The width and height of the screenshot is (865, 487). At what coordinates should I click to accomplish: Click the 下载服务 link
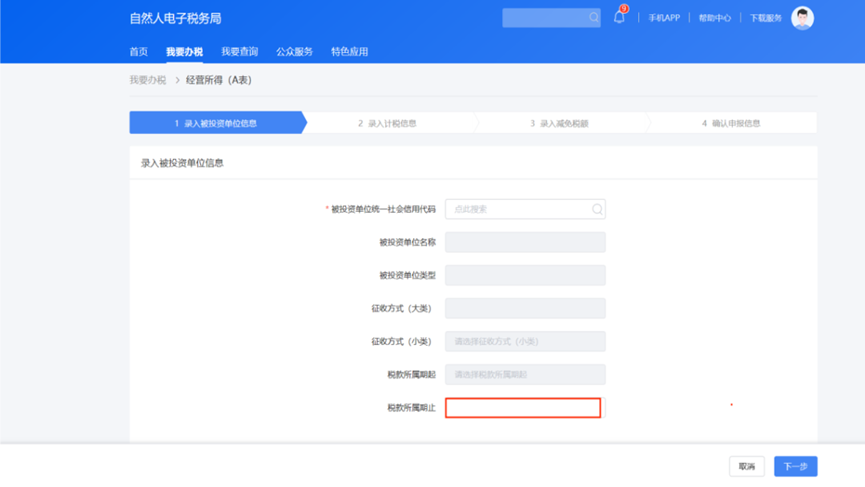coord(766,18)
